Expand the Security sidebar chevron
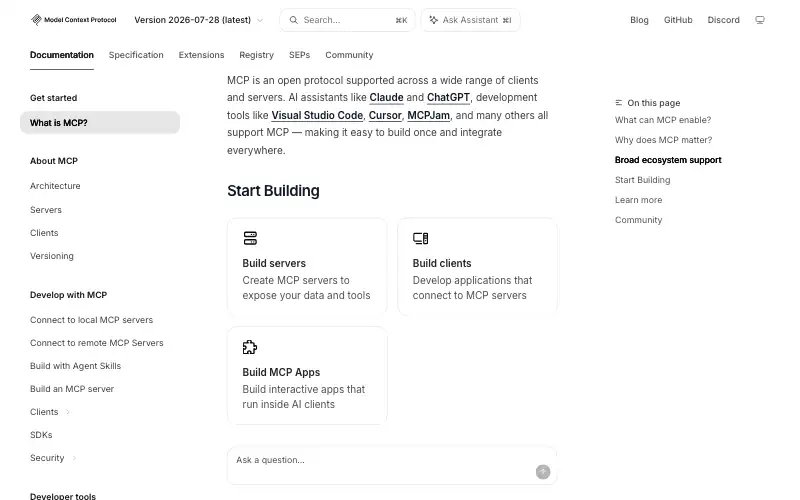Screen dimensions: 800x500 point(74,458)
